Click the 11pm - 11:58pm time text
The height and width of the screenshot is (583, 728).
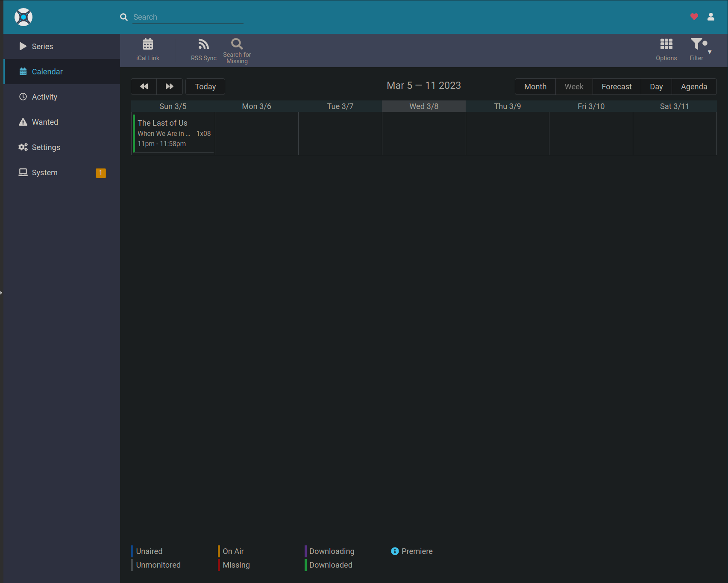click(161, 144)
